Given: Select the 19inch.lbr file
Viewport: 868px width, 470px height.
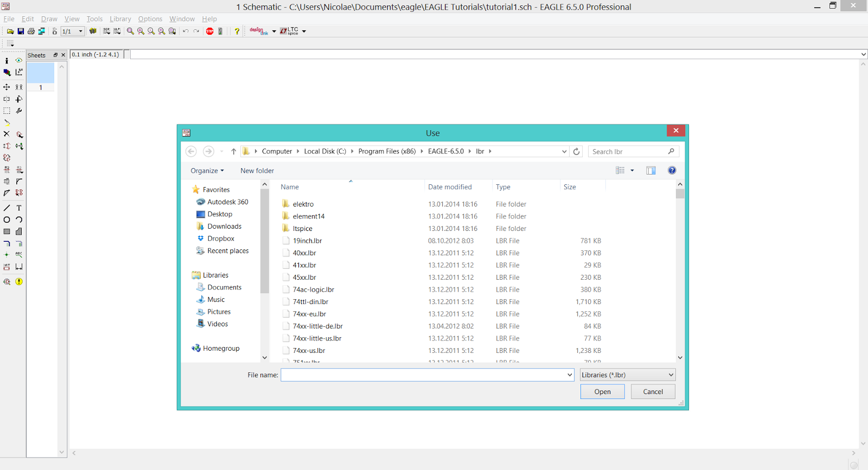Looking at the screenshot, I should pyautogui.click(x=307, y=241).
